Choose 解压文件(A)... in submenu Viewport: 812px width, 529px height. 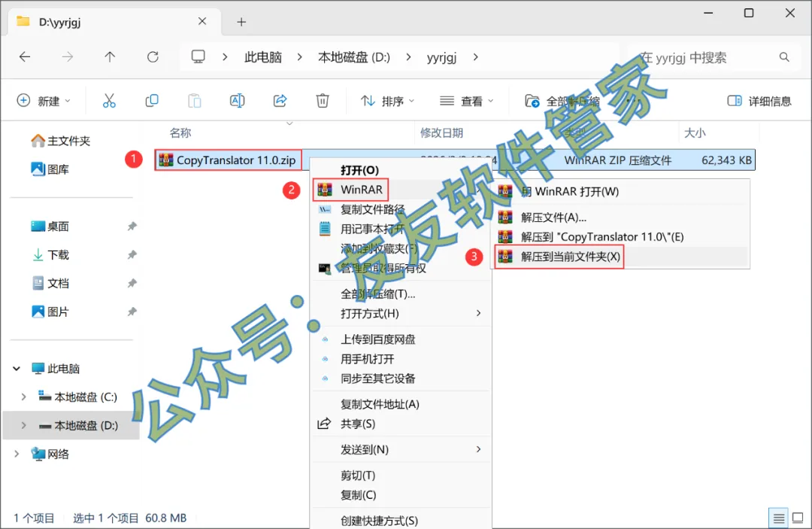[x=620, y=217]
